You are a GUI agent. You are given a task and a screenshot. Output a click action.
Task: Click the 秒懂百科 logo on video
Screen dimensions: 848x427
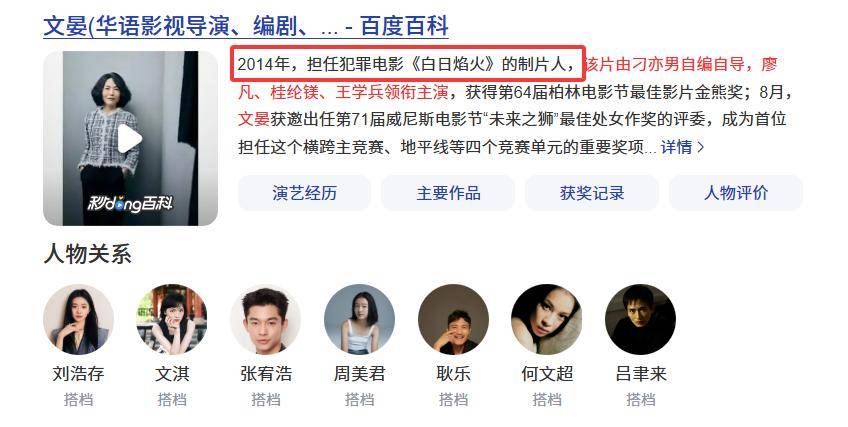tap(130, 203)
